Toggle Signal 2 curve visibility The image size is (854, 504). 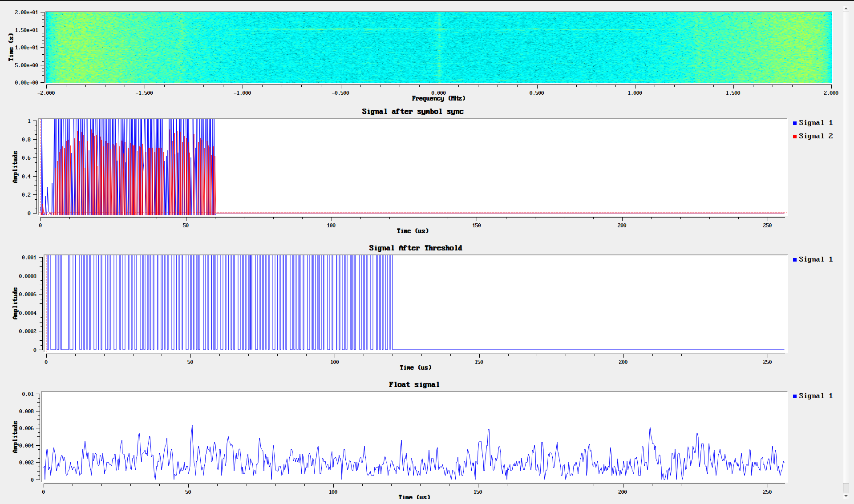[x=815, y=136]
